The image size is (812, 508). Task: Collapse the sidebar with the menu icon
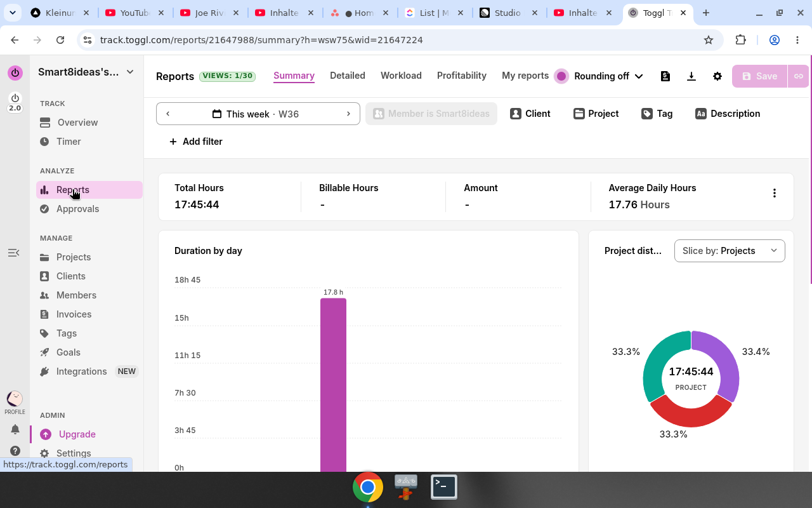[13, 253]
